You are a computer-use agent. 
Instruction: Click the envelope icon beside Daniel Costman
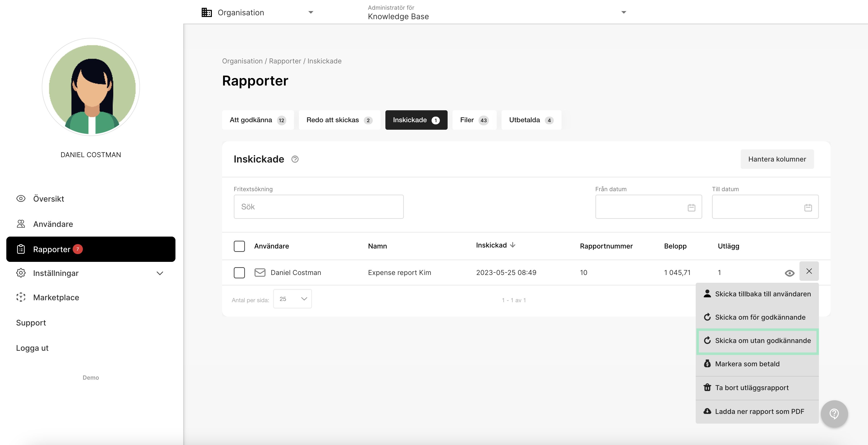(260, 272)
